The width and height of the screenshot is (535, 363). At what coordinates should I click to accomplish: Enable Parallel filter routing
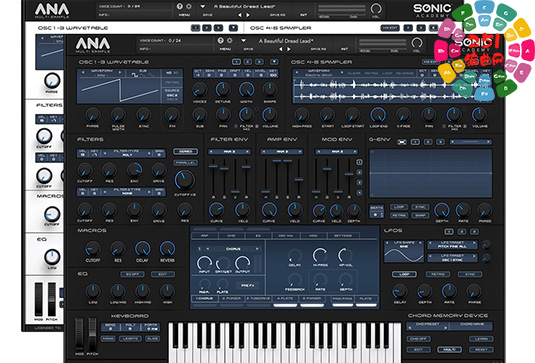click(x=185, y=163)
